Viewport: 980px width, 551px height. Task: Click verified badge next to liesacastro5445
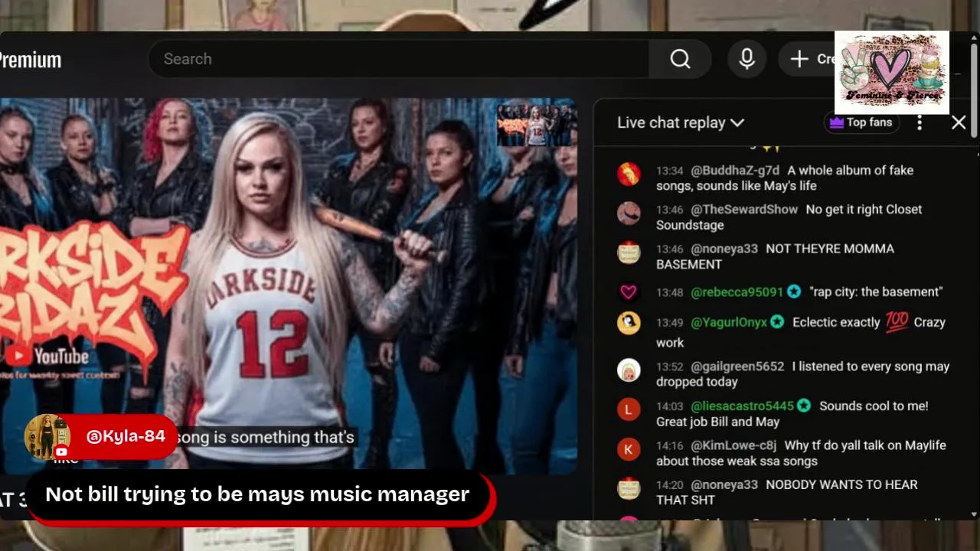pos(804,406)
